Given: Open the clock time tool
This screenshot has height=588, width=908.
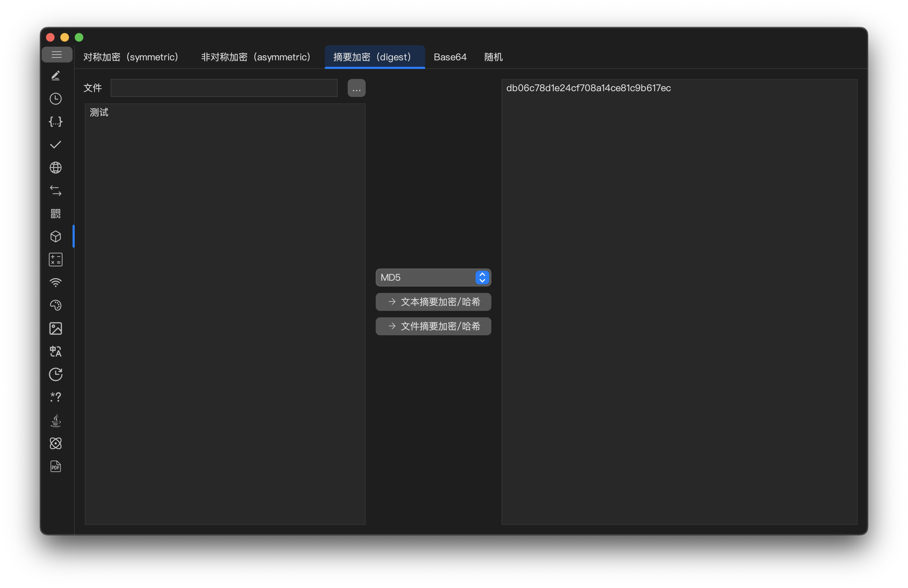Looking at the screenshot, I should tap(56, 99).
